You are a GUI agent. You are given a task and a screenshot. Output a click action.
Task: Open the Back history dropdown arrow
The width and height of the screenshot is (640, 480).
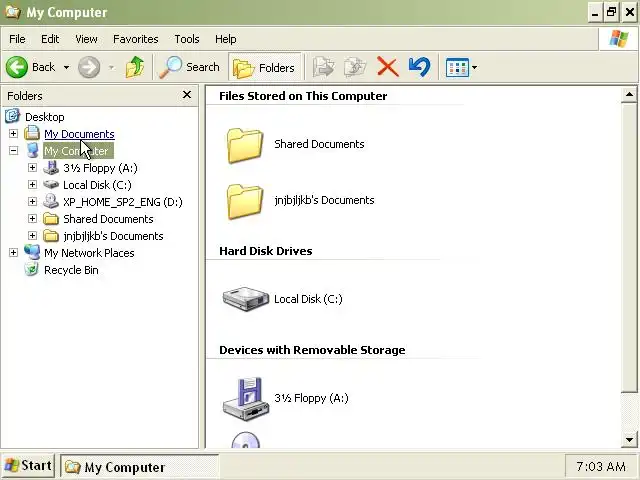click(66, 67)
